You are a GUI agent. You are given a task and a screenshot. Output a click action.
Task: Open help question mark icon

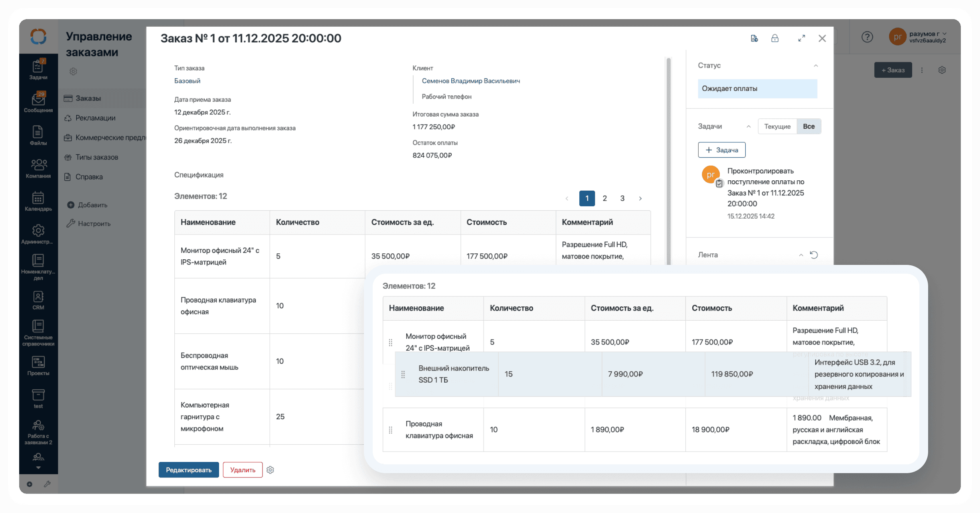867,37
